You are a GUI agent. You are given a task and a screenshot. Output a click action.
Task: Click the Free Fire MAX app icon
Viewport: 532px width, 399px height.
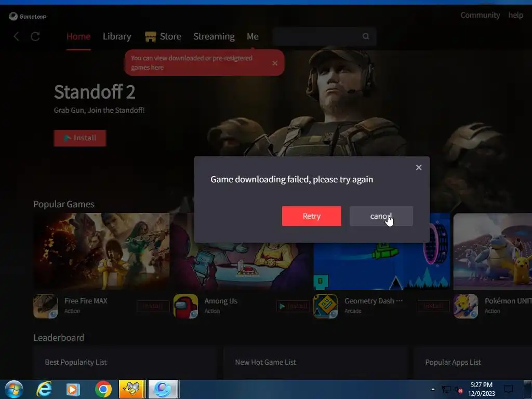click(45, 306)
